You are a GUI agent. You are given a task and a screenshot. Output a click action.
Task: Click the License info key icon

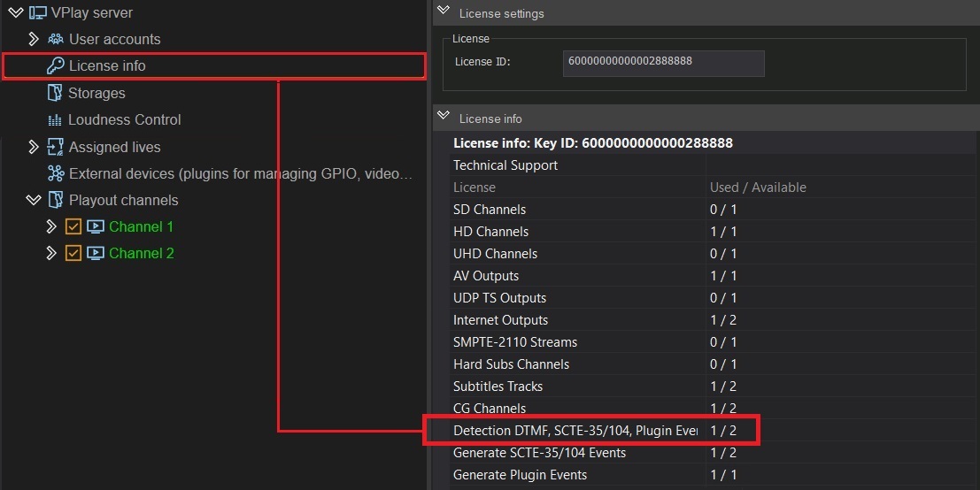point(56,65)
